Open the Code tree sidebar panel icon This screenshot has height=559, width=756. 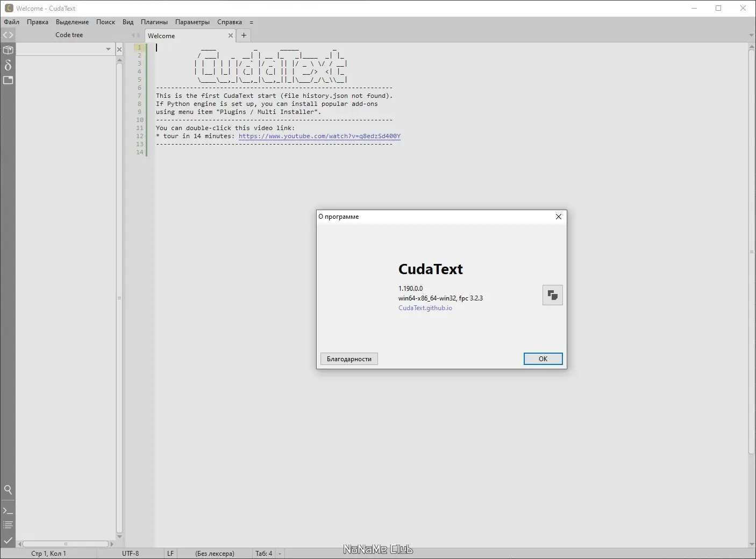[8, 35]
